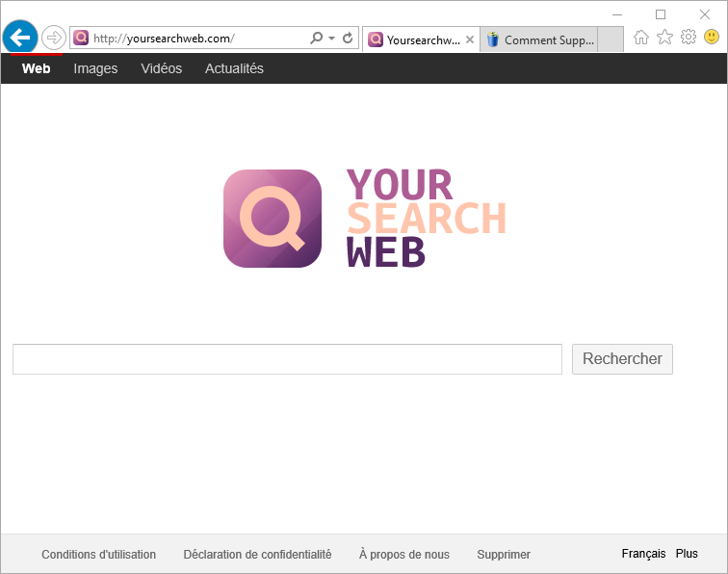728x574 pixels.
Task: Open the Supprimer link
Action: tap(504, 554)
